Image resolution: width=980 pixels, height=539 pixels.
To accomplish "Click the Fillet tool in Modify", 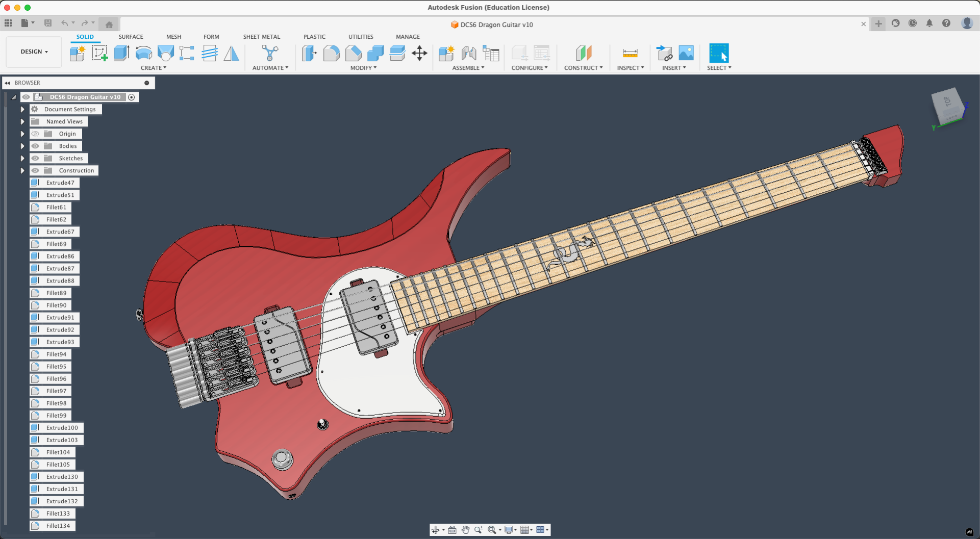I will click(x=331, y=53).
